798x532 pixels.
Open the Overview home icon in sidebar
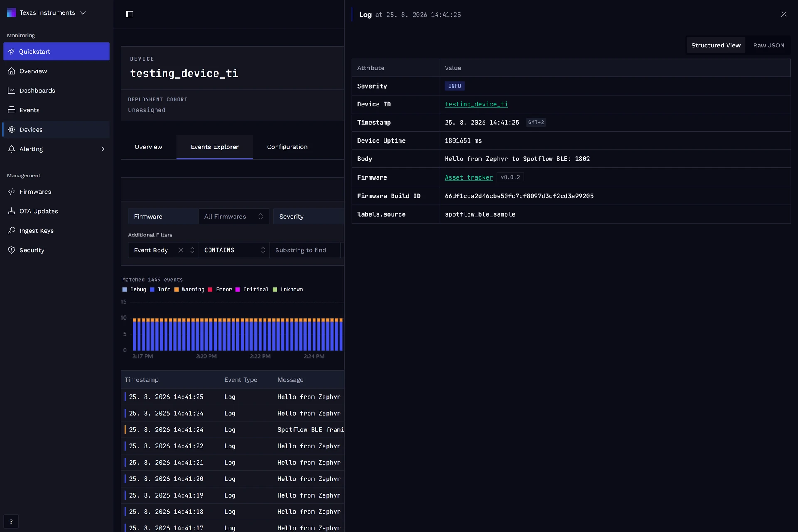(12, 71)
